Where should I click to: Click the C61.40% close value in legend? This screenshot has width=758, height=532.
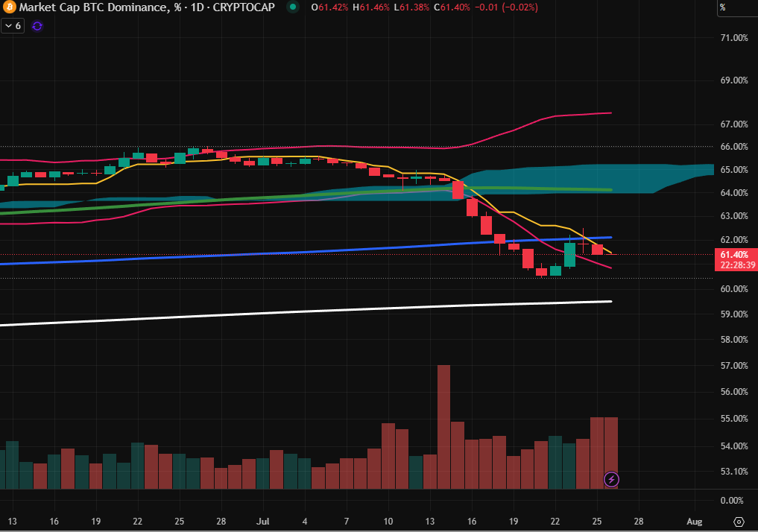(x=452, y=7)
